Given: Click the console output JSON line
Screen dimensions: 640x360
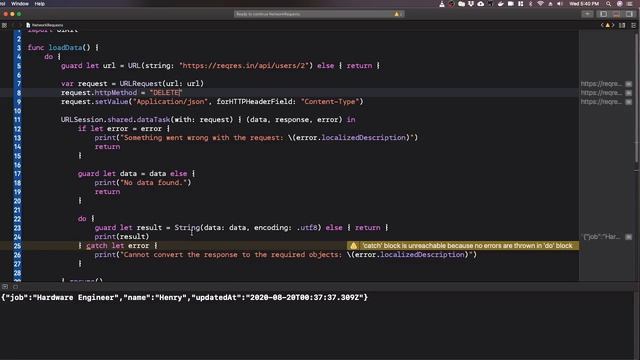Looking at the screenshot, I should [x=184, y=298].
